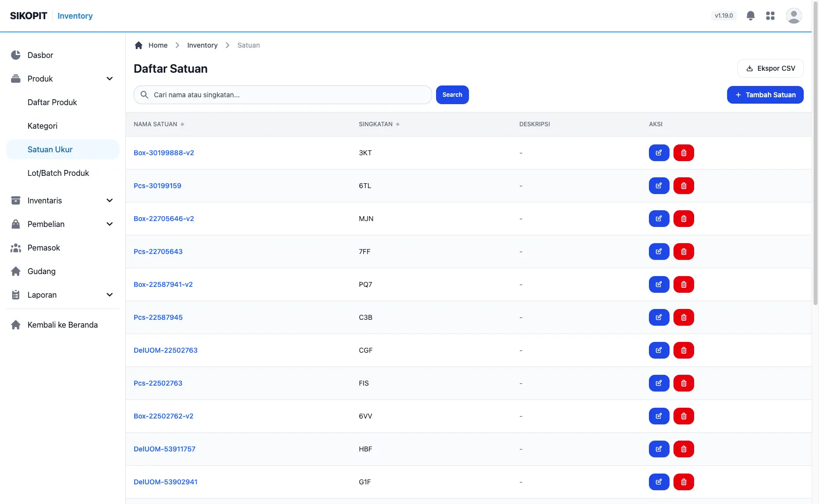Expand the Laporan menu chevron
The width and height of the screenshot is (819, 504).
click(110, 295)
